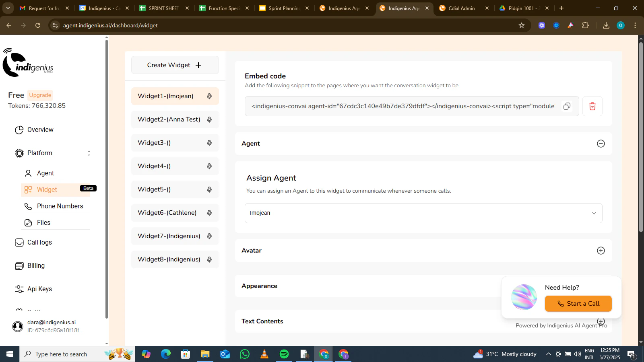Click the embed code text field

pos(403,106)
